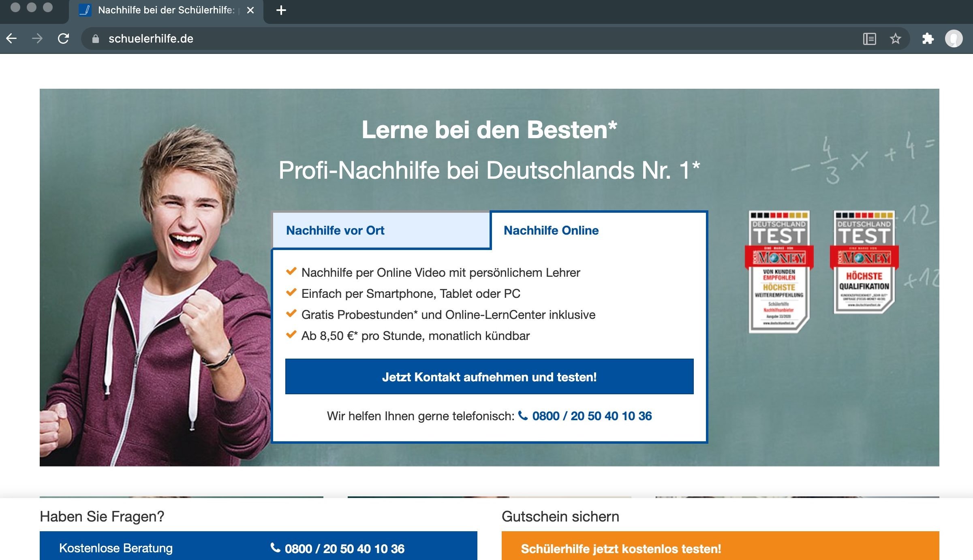This screenshot has width=973, height=560.
Task: Open the Von Kunden empfohlen test seal
Action: (779, 271)
